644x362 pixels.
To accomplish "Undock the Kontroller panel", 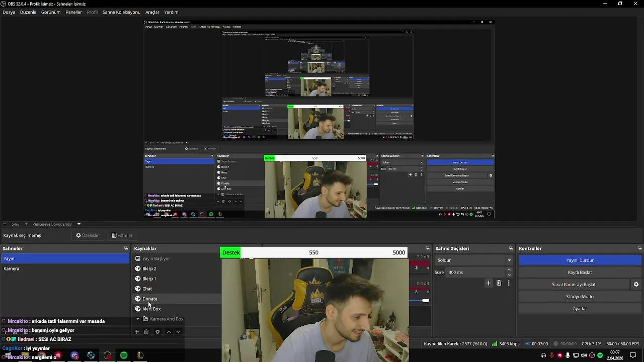I will coord(639,248).
